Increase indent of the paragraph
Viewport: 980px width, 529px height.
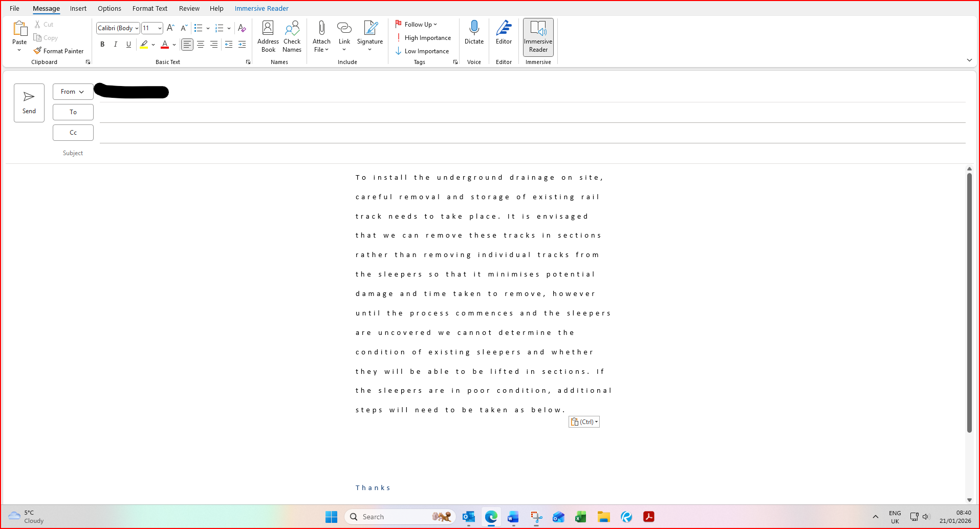242,45
